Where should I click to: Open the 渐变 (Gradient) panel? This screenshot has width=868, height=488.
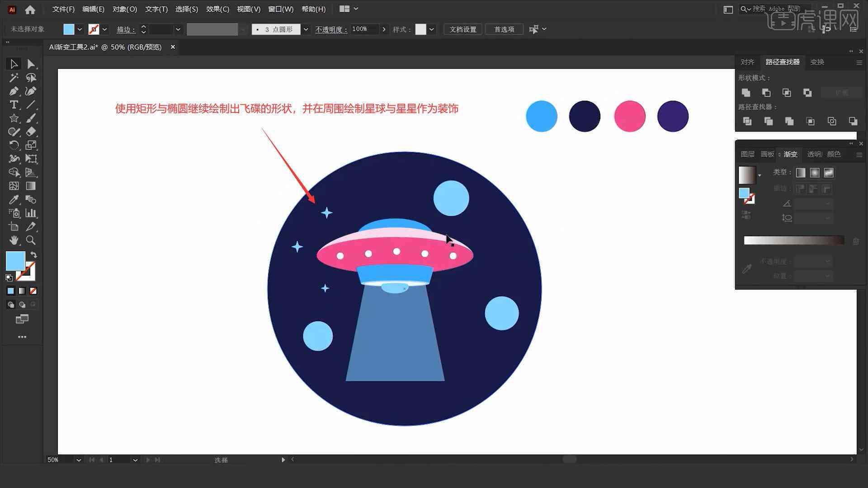tap(790, 155)
